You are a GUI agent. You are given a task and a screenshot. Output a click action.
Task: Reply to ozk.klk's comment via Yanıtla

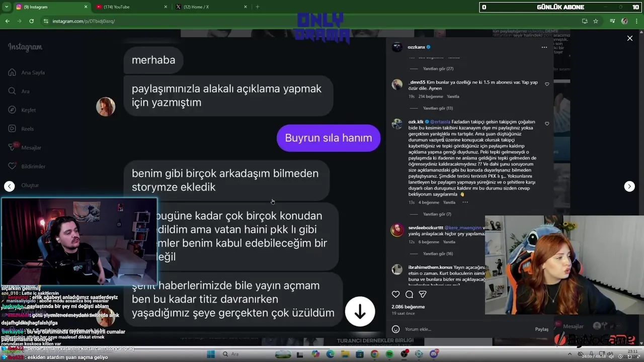point(449,203)
